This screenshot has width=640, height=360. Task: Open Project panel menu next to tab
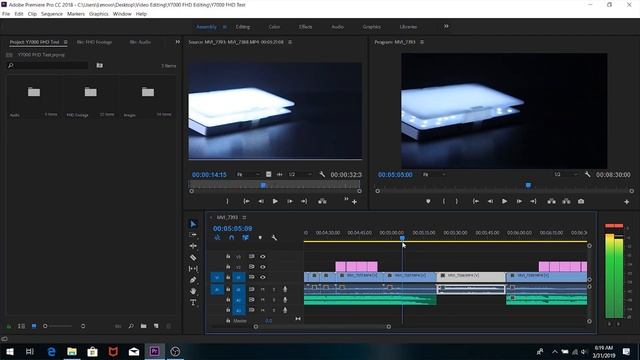click(x=65, y=42)
